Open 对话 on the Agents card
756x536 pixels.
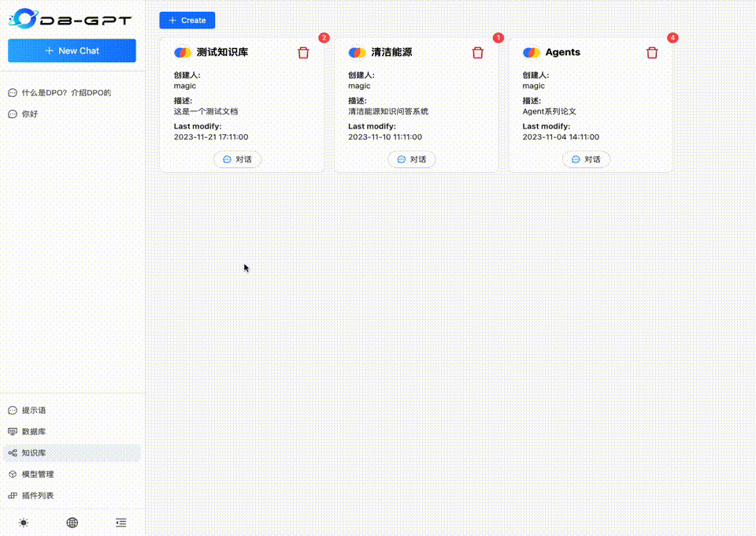tap(586, 158)
